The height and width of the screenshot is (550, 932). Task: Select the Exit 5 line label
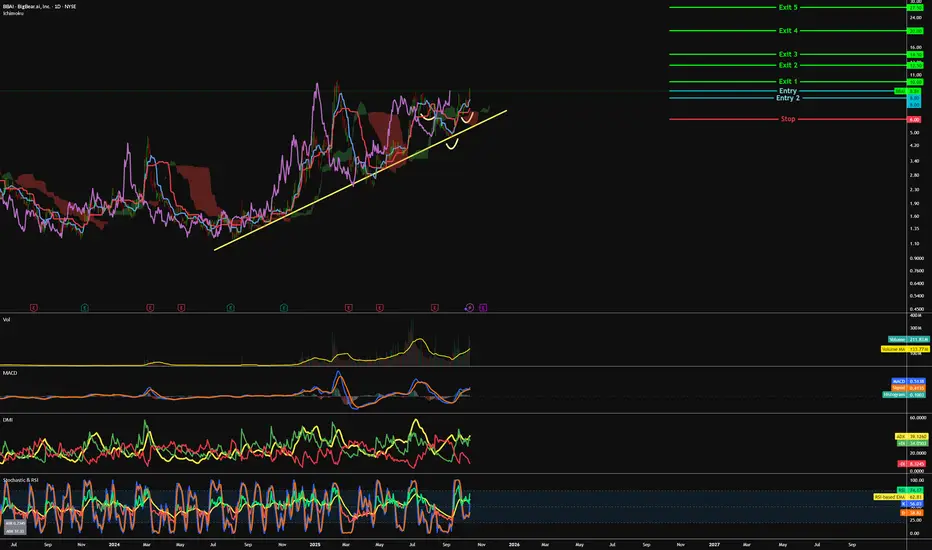[788, 7]
